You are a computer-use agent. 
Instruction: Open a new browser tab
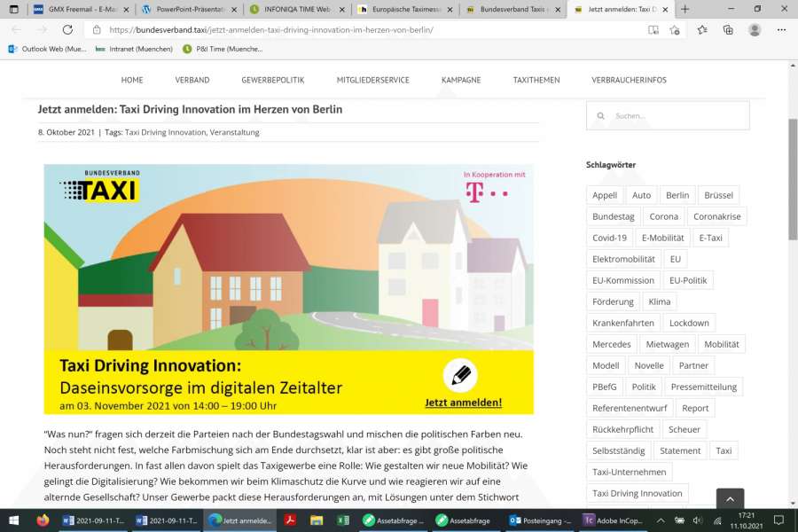point(685,9)
